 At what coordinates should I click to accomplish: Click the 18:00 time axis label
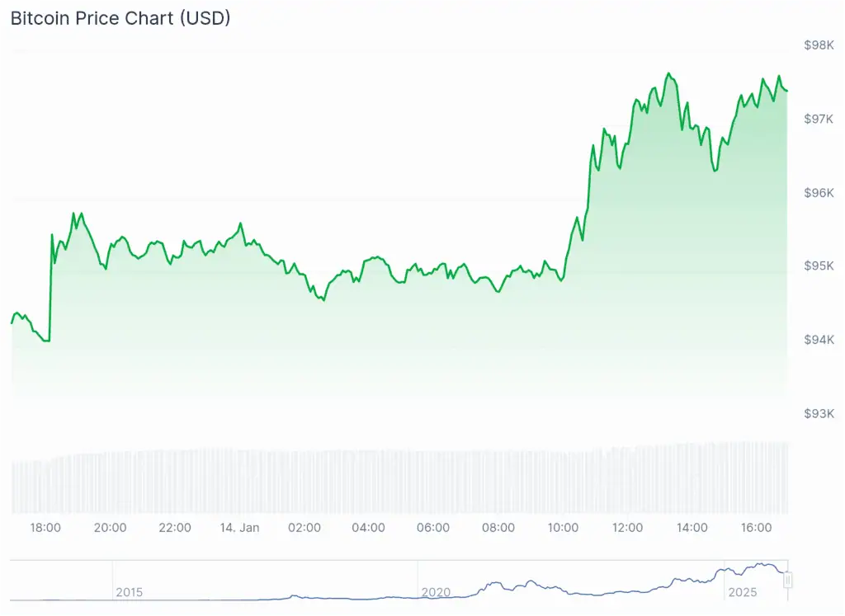point(45,528)
